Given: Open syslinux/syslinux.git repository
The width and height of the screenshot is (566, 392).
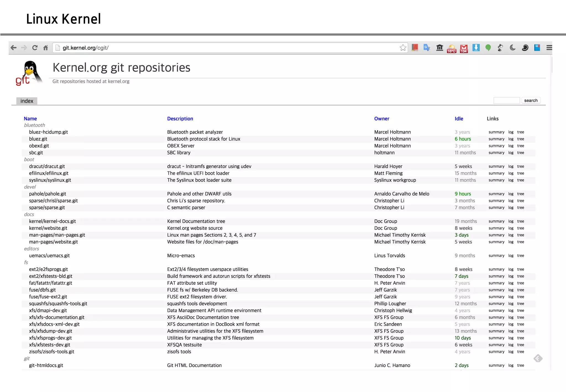Looking at the screenshot, I should [x=50, y=180].
